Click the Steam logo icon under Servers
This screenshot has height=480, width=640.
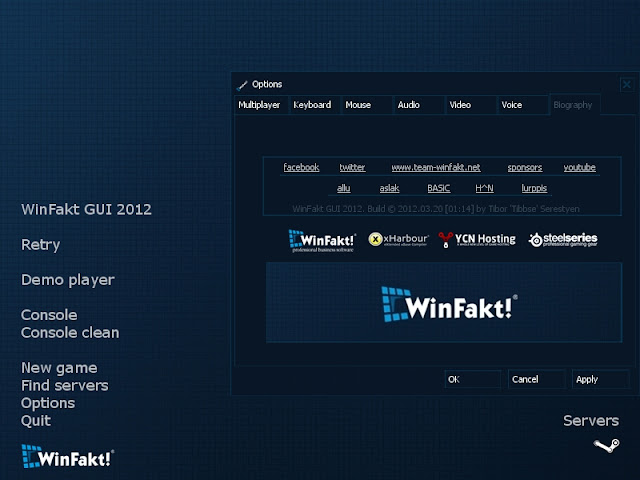coord(607,445)
